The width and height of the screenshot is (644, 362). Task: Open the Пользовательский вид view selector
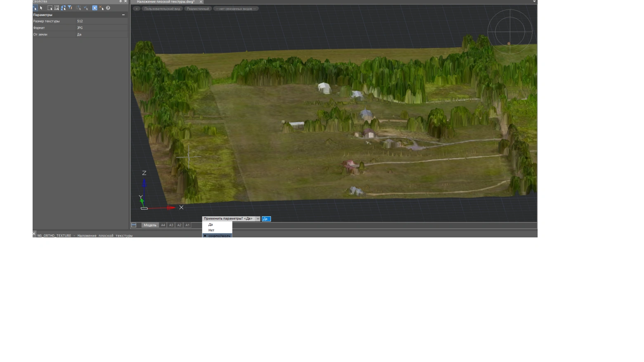(162, 9)
